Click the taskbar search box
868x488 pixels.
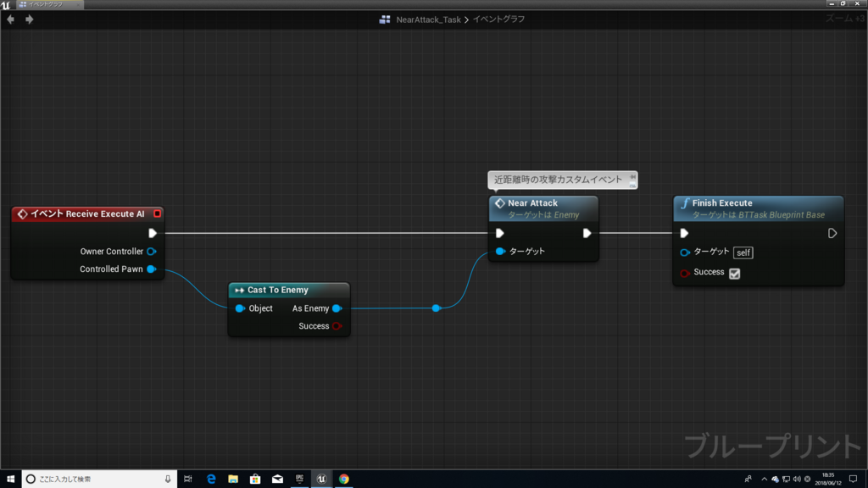pos(100,479)
